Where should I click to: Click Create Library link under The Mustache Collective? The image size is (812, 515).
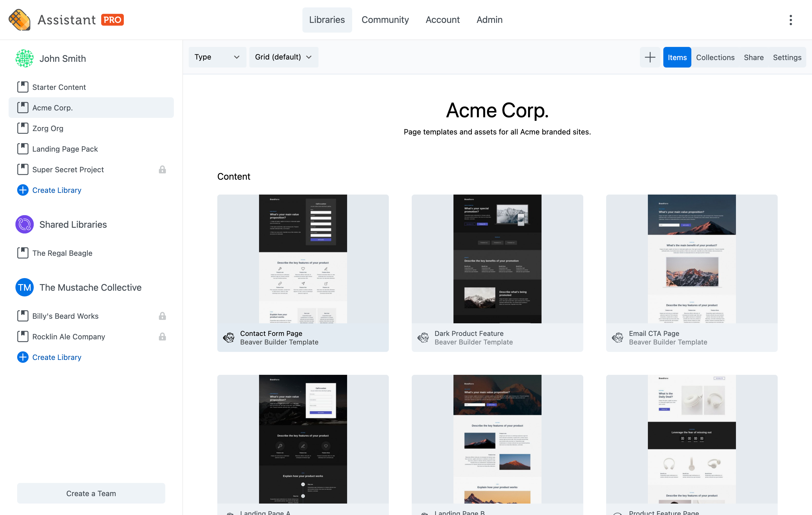coord(57,357)
